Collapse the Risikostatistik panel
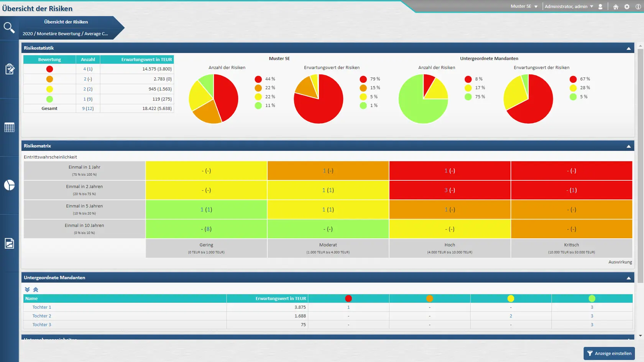The height and width of the screenshot is (362, 644). (628, 48)
